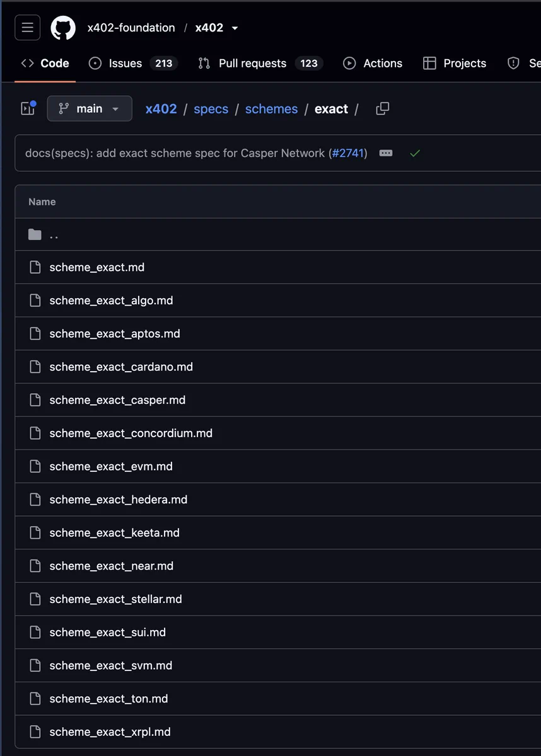The width and height of the screenshot is (541, 756).
Task: Click the 213 issues counter badge
Action: 164,63
